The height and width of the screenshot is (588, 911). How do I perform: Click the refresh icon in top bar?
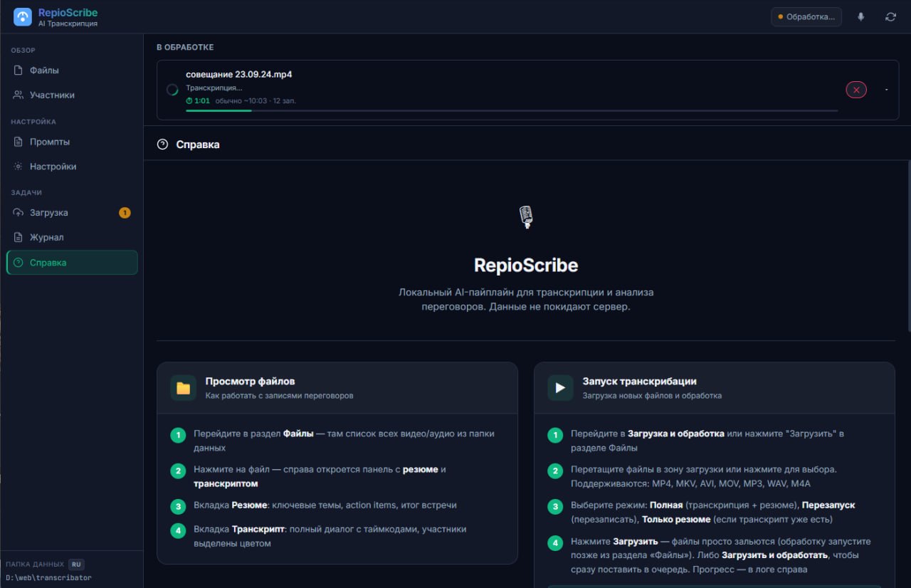coord(890,17)
